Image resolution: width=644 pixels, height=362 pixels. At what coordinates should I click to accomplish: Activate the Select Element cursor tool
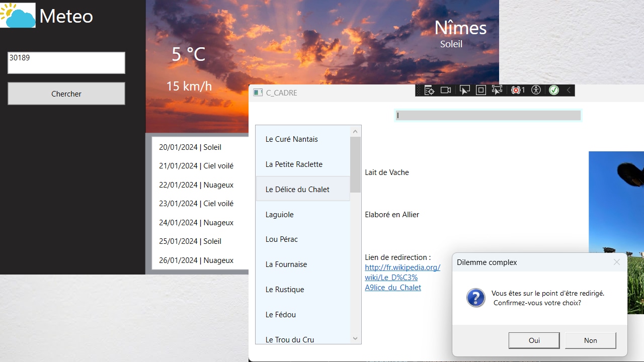point(464,90)
